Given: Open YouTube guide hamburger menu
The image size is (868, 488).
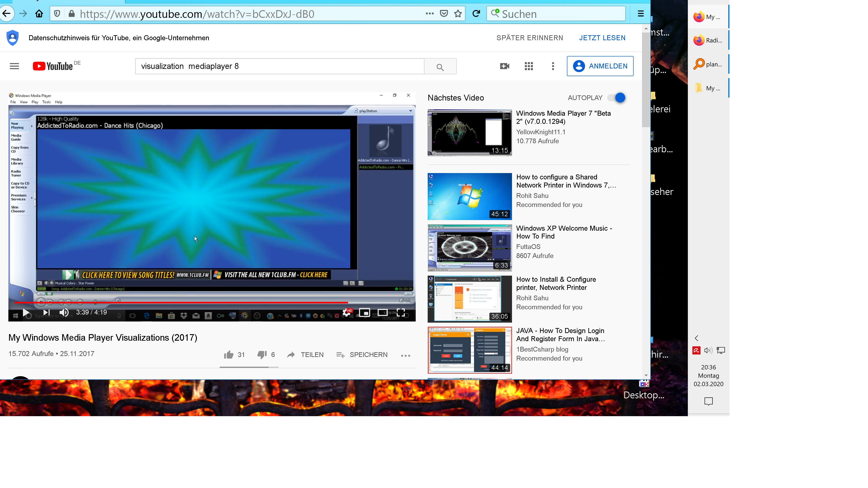Looking at the screenshot, I should (14, 66).
